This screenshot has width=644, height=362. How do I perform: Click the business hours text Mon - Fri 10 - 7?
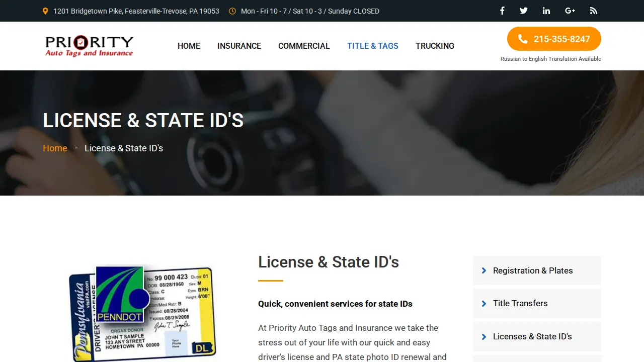[310, 11]
